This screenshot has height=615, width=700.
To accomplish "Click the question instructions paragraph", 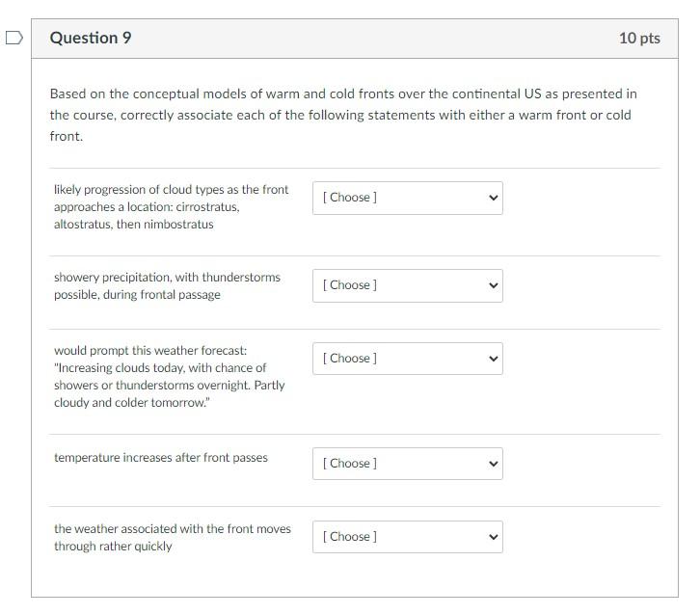I will click(343, 115).
